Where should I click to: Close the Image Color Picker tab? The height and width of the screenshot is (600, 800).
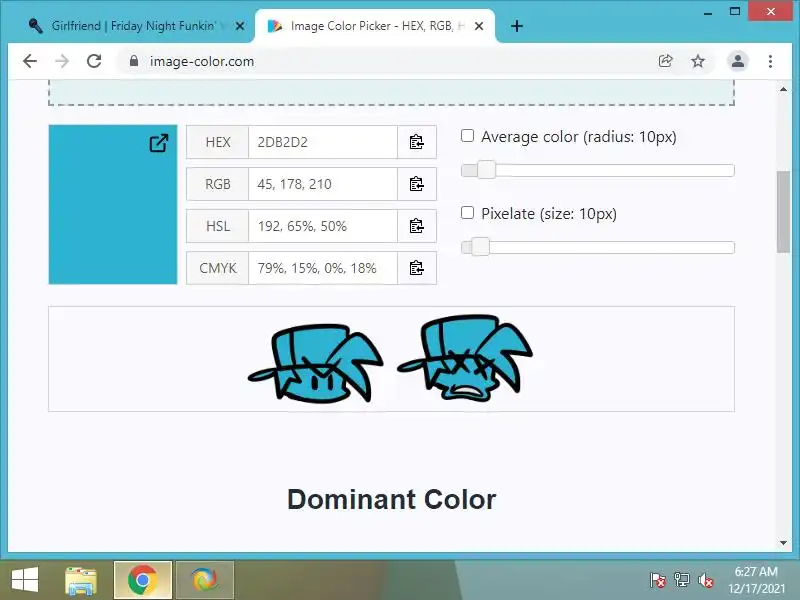point(479,26)
